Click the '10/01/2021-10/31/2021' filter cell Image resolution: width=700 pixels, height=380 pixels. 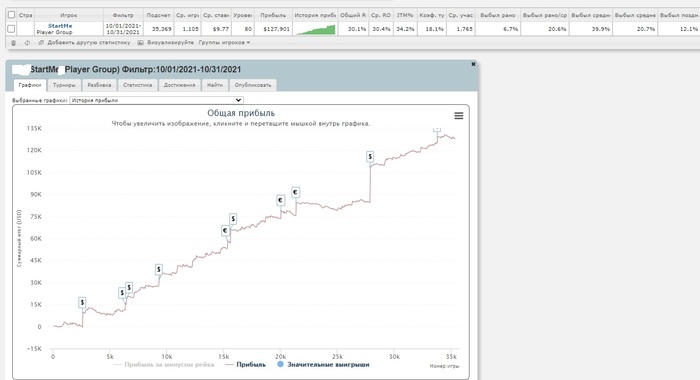pos(123,29)
